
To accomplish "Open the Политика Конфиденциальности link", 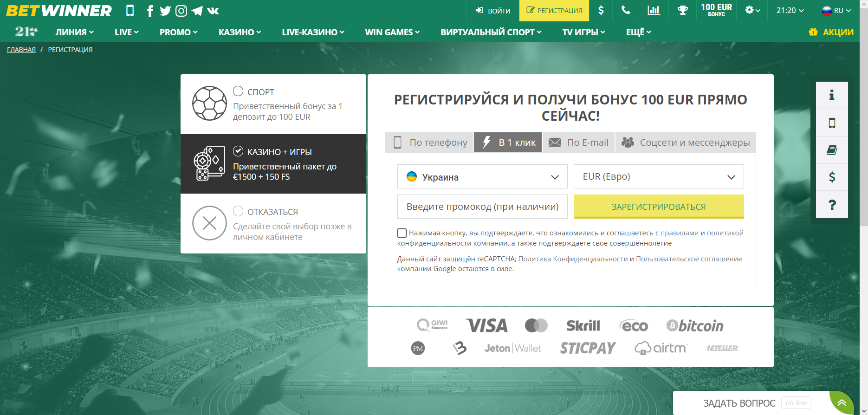I will [573, 259].
